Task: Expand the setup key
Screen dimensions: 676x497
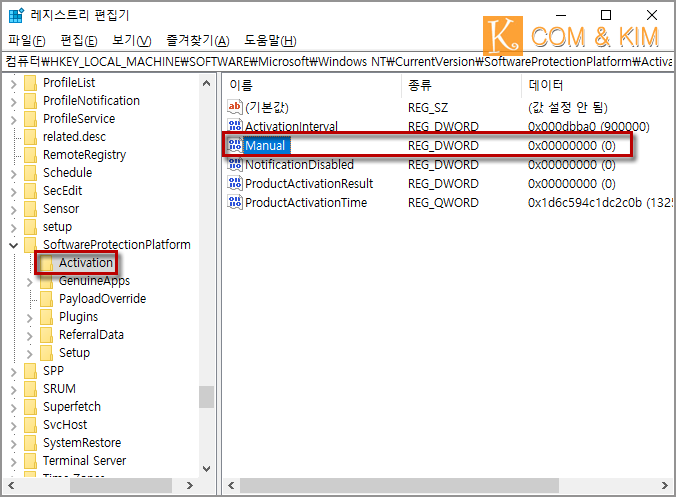Action: pos(13,228)
